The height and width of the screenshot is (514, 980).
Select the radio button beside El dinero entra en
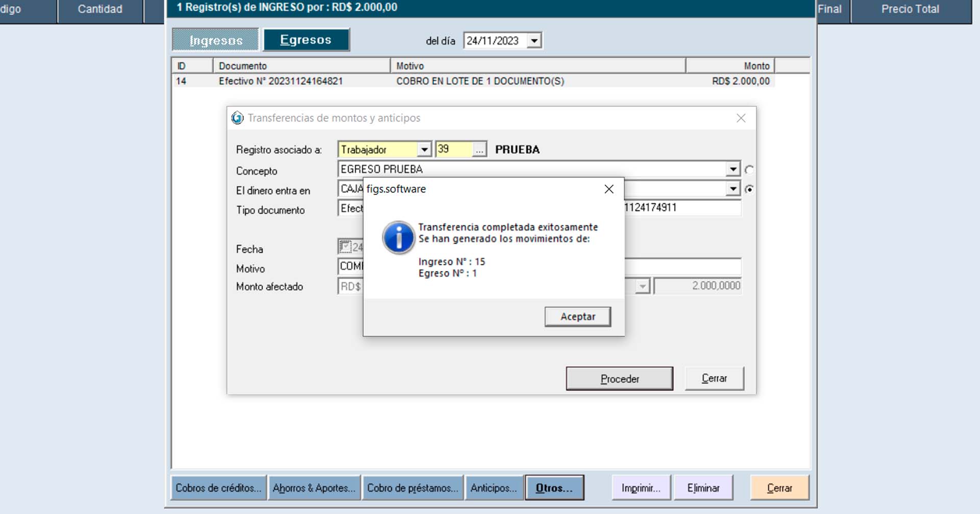pos(749,189)
